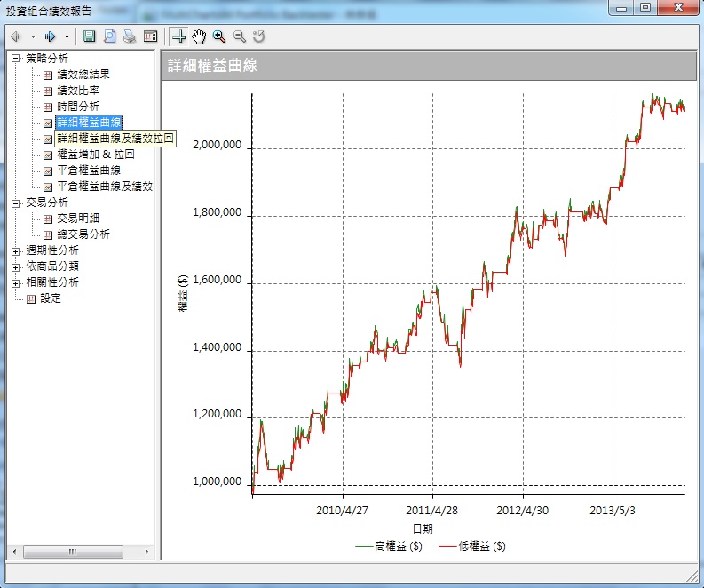This screenshot has height=588, width=704.
Task: Open 績效總結果 in the tree
Action: (x=83, y=75)
